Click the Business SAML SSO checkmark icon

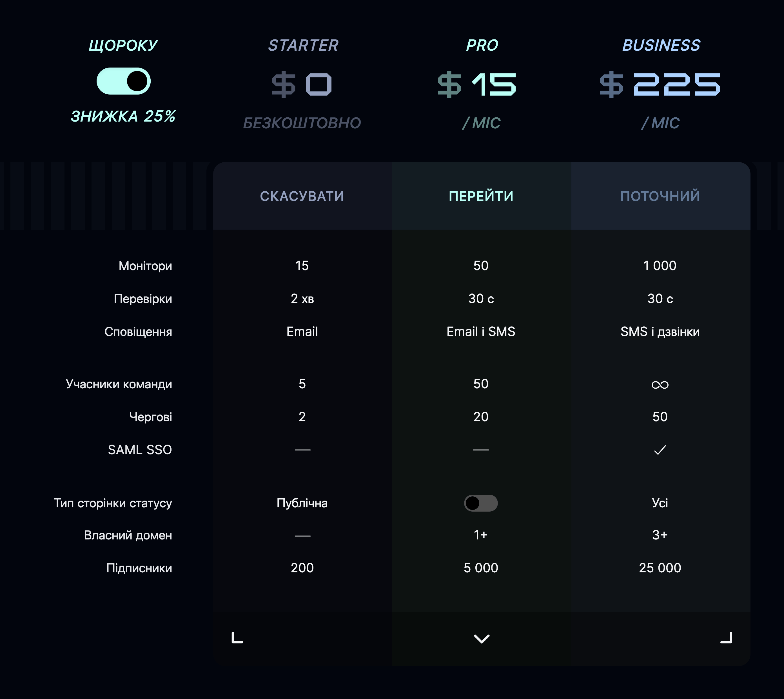[660, 450]
